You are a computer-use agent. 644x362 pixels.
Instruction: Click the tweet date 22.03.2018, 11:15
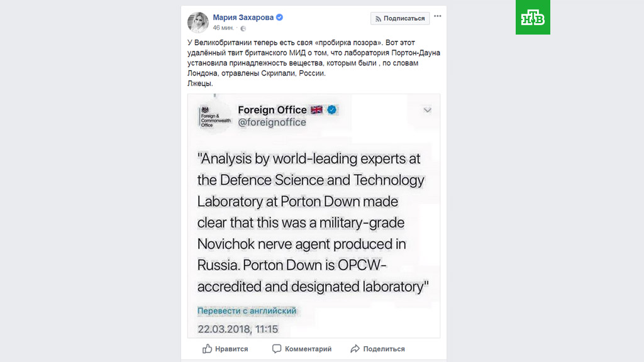coord(238,329)
